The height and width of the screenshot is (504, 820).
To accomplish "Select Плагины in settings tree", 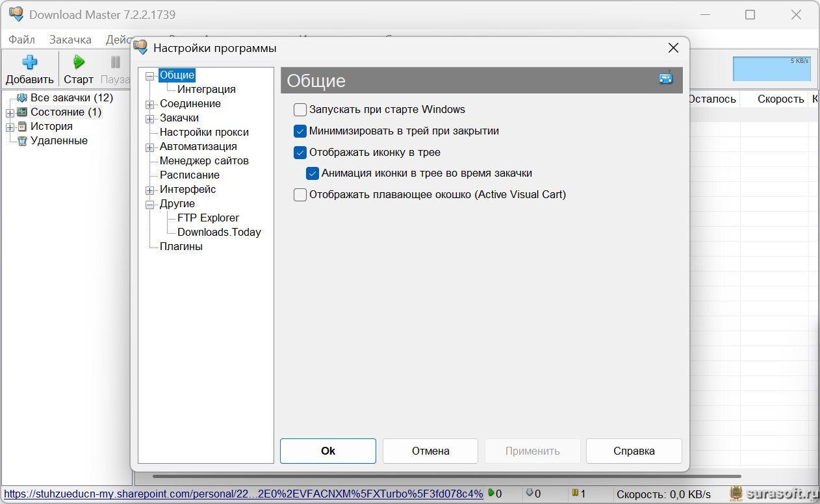I will tap(181, 247).
